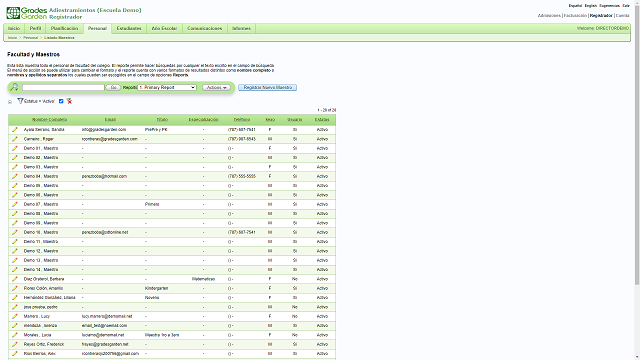Image resolution: width=640 pixels, height=360 pixels.
Task: Click the small icon left of the filter funnel
Action: tap(10, 102)
